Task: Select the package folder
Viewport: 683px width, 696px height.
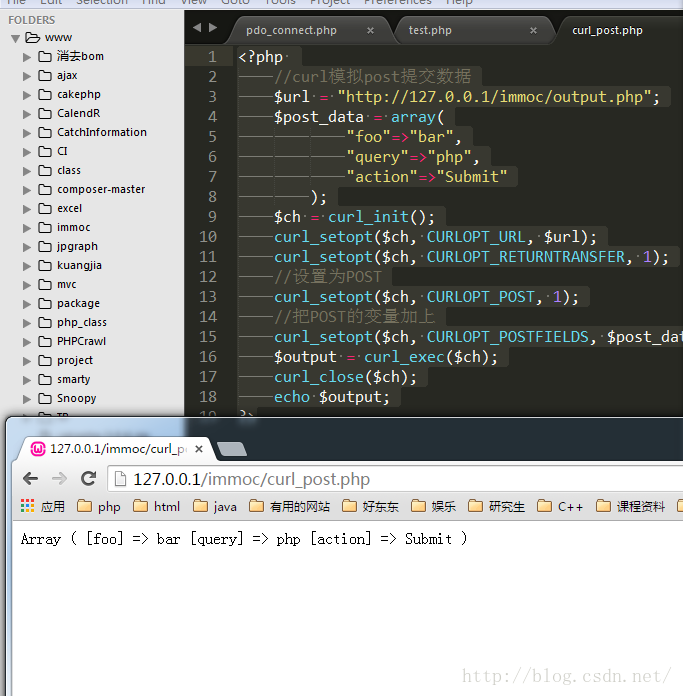Action: pos(78,304)
